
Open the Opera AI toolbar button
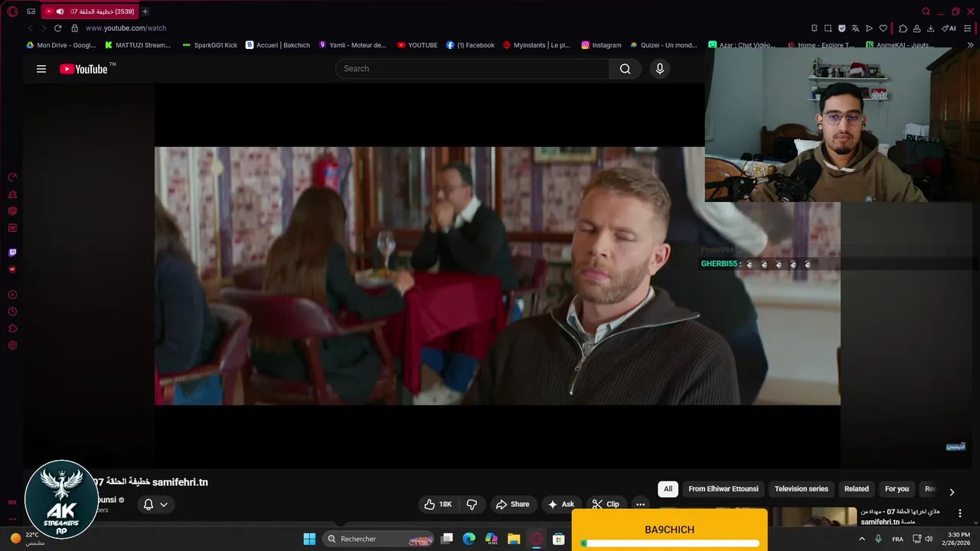949,28
